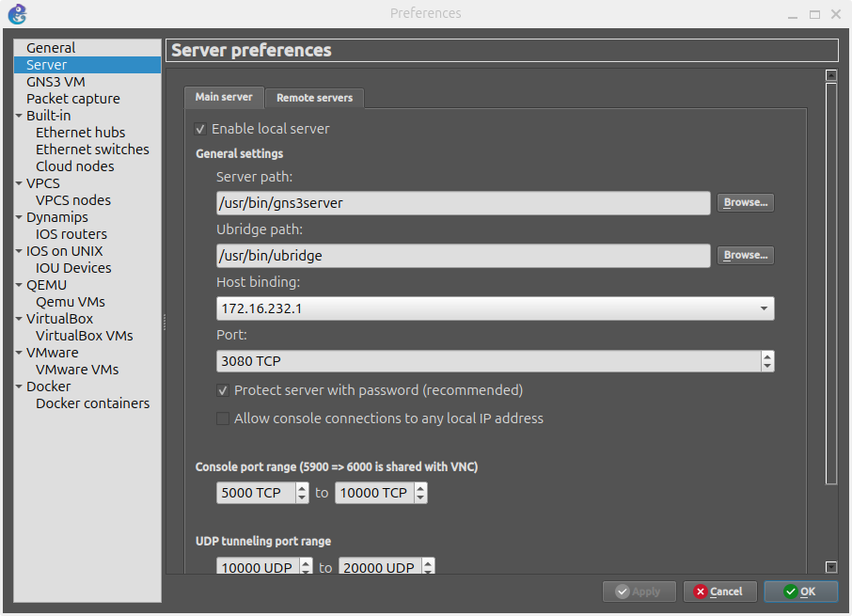The width and height of the screenshot is (852, 616).
Task: Disable password protection for the server
Action: pyautogui.click(x=223, y=390)
